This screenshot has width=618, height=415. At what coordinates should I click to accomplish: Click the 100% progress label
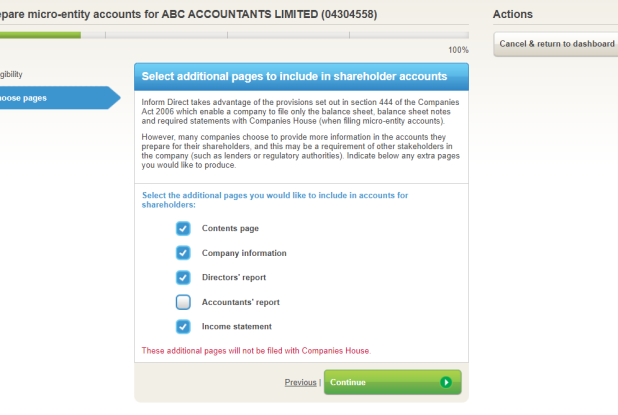coord(458,50)
